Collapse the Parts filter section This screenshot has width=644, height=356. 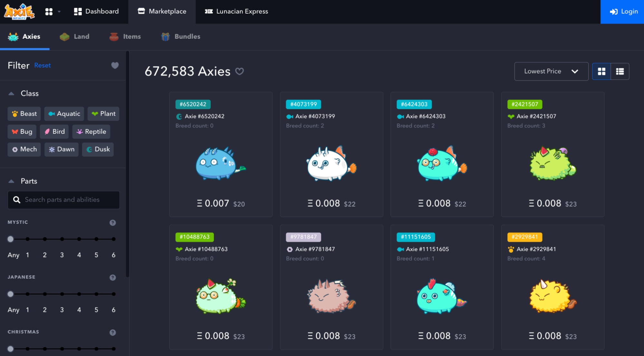11,181
